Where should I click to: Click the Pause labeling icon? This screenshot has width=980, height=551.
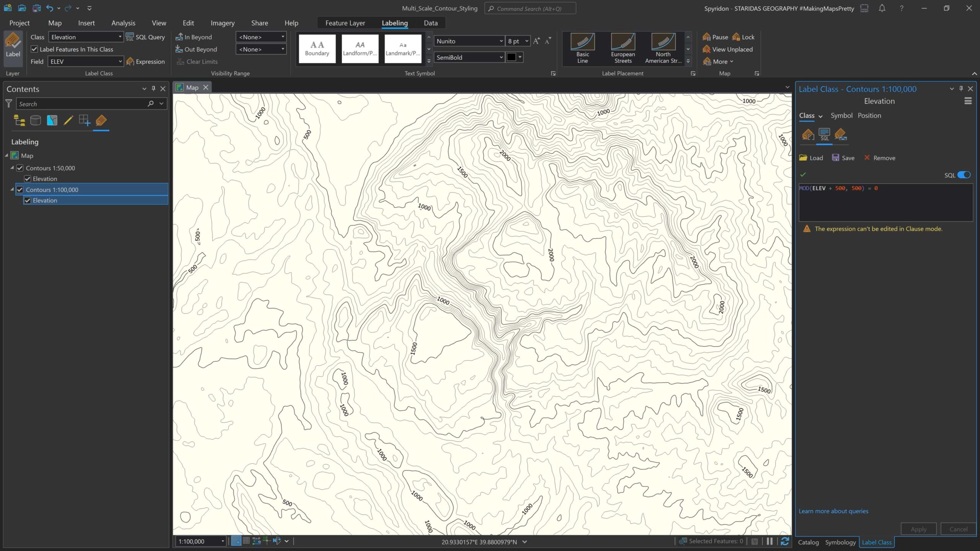pyautogui.click(x=707, y=37)
